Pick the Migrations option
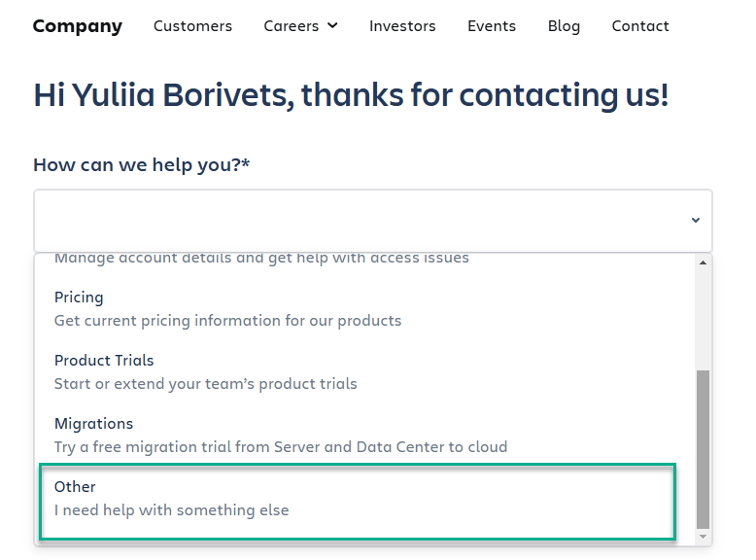This screenshot has width=756, height=560. [x=280, y=435]
